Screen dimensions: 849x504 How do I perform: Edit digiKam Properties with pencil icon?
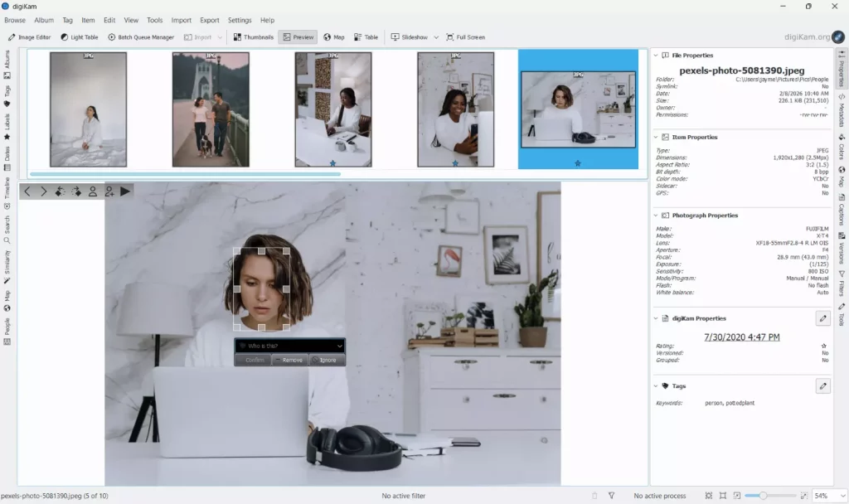(822, 318)
